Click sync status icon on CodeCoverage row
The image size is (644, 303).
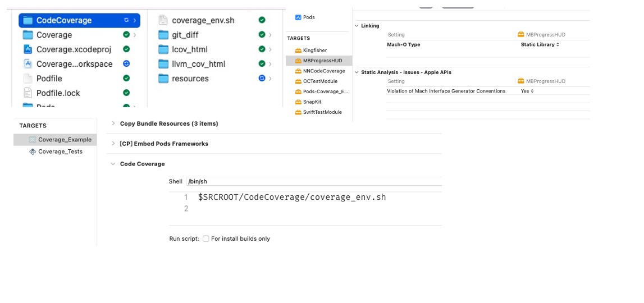click(x=126, y=20)
